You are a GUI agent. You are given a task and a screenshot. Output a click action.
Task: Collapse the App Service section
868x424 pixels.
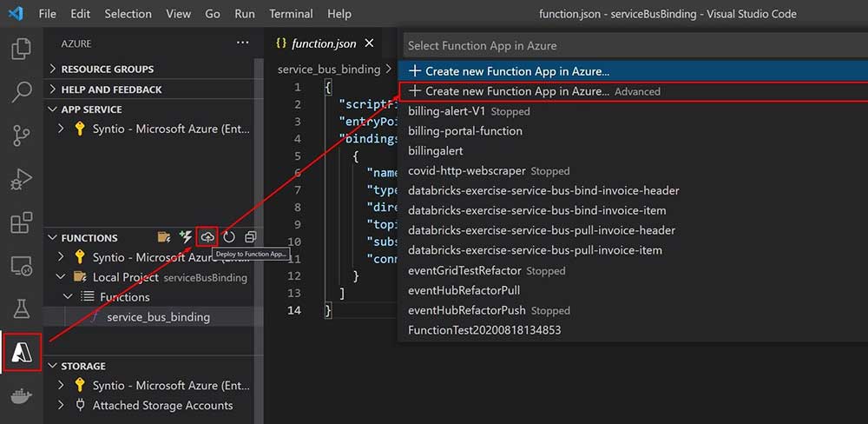pos(148,109)
